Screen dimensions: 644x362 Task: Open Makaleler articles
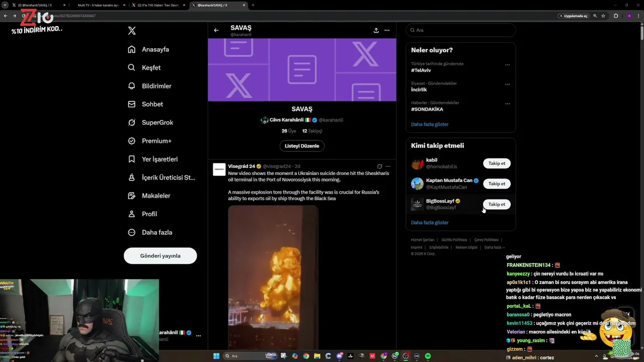(149, 196)
